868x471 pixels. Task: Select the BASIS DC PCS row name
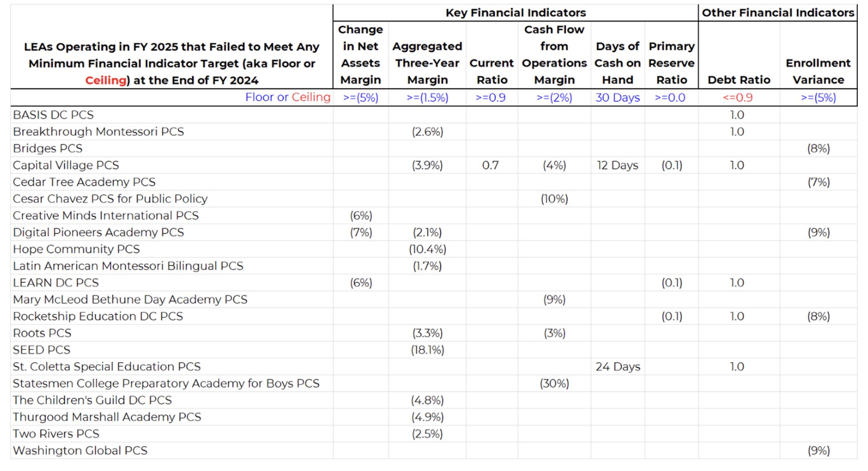(53, 115)
